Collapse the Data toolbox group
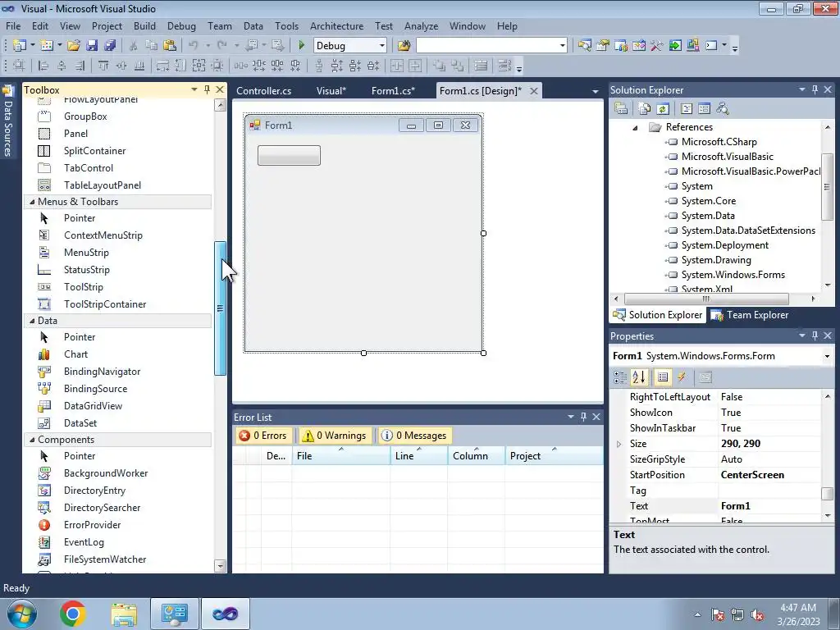This screenshot has height=630, width=840. 32,321
